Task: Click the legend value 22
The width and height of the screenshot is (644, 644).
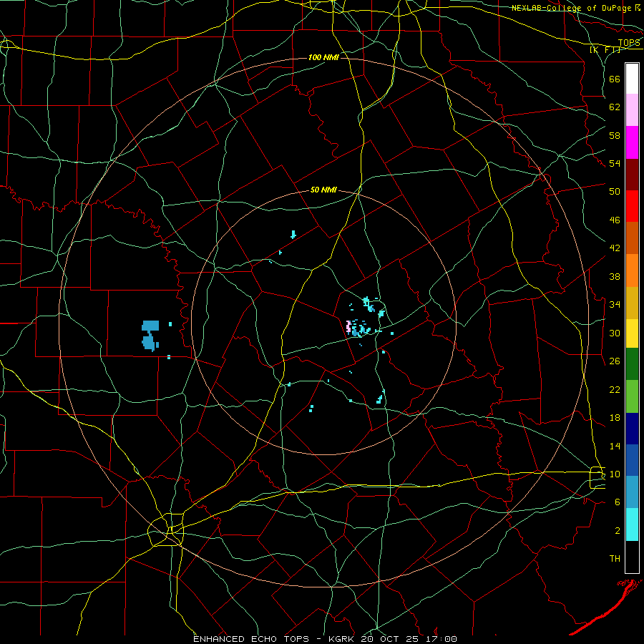Action: 615,389
